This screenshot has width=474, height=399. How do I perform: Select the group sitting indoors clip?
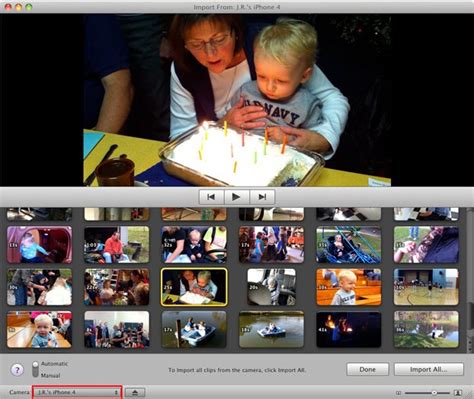click(117, 329)
